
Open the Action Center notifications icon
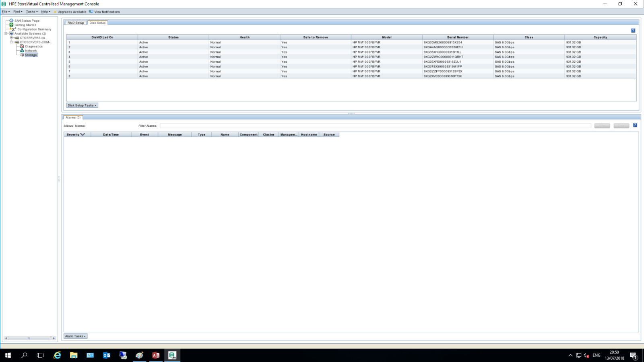634,356
